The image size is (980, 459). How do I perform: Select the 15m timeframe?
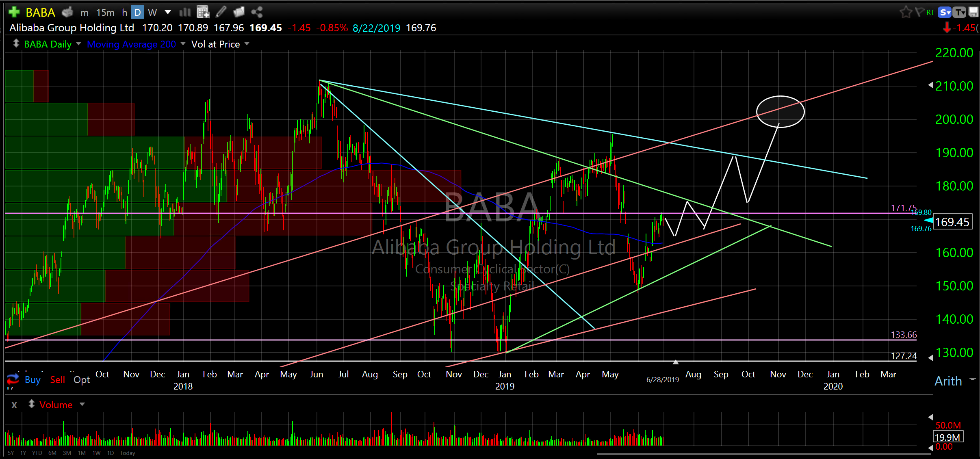105,13
